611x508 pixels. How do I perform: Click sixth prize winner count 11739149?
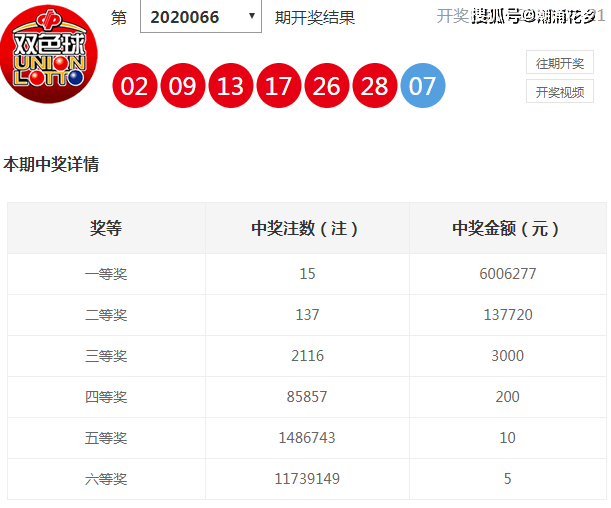pos(307,478)
